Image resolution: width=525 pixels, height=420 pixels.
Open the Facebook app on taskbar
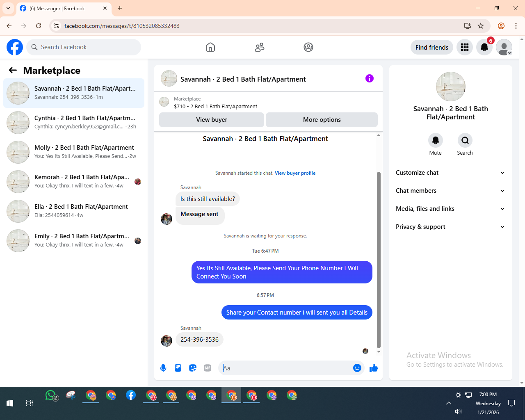click(x=131, y=395)
